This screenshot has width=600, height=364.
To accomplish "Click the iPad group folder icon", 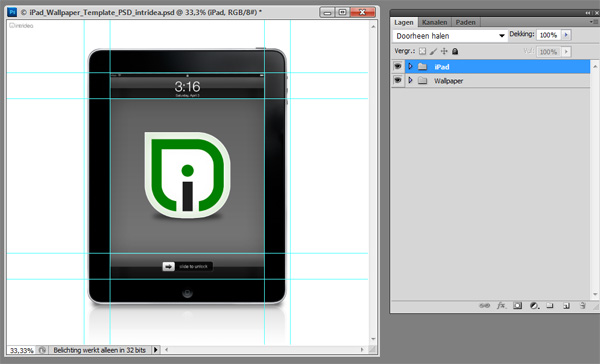I will tap(422, 67).
